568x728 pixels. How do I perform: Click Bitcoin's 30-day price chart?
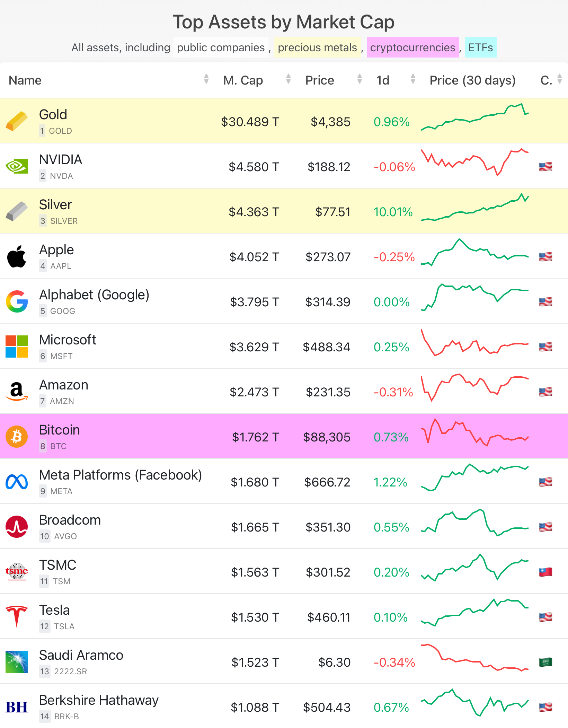click(475, 432)
